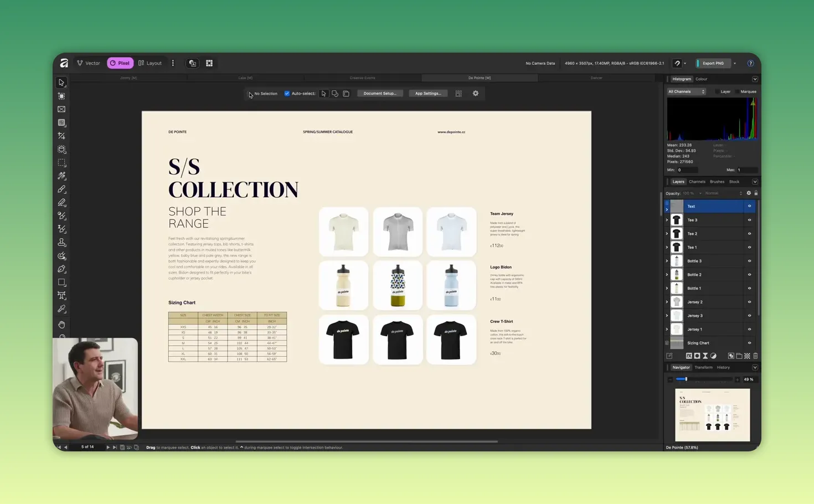Screen dimensions: 814x504
Task: Select the Crop tool in toolbar
Action: [61, 136]
